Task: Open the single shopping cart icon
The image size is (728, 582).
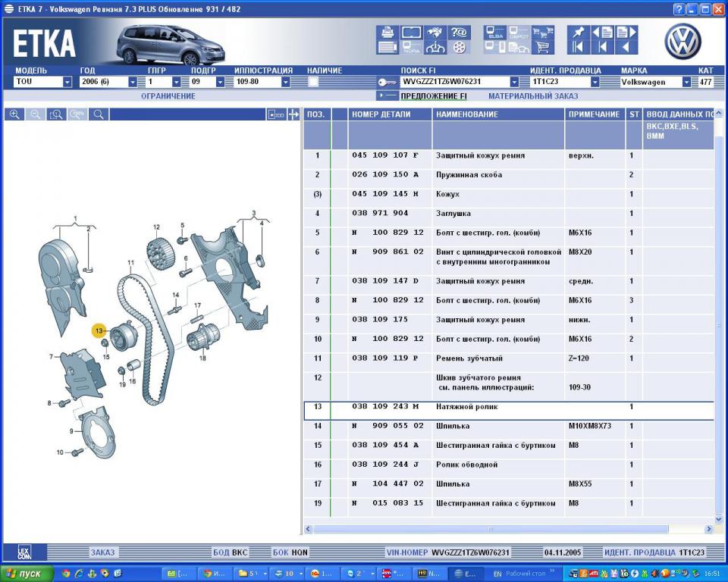Action: coord(543,47)
